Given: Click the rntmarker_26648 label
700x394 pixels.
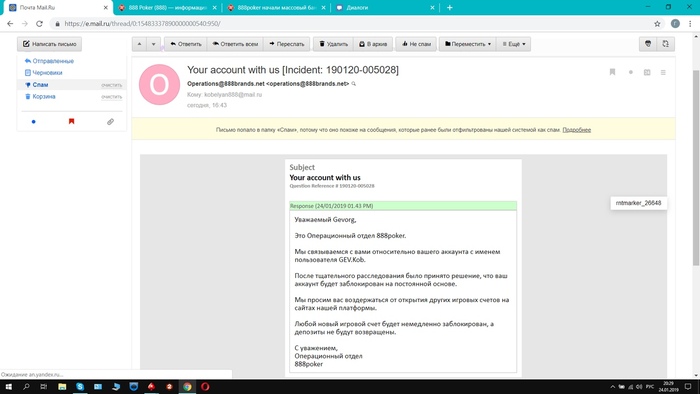Looking at the screenshot, I should pyautogui.click(x=638, y=203).
